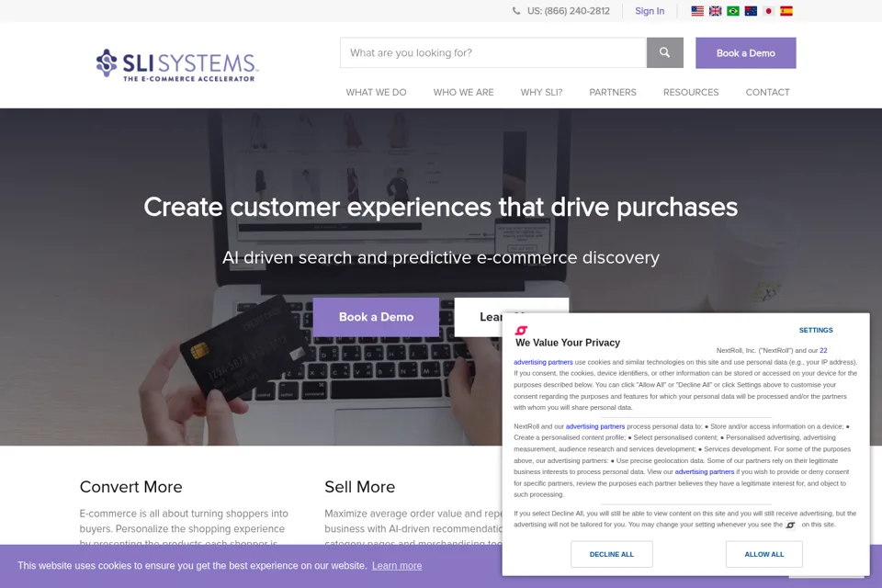This screenshot has height=588, width=882.
Task: Open the WHAT WE DO menu
Action: coord(376,92)
